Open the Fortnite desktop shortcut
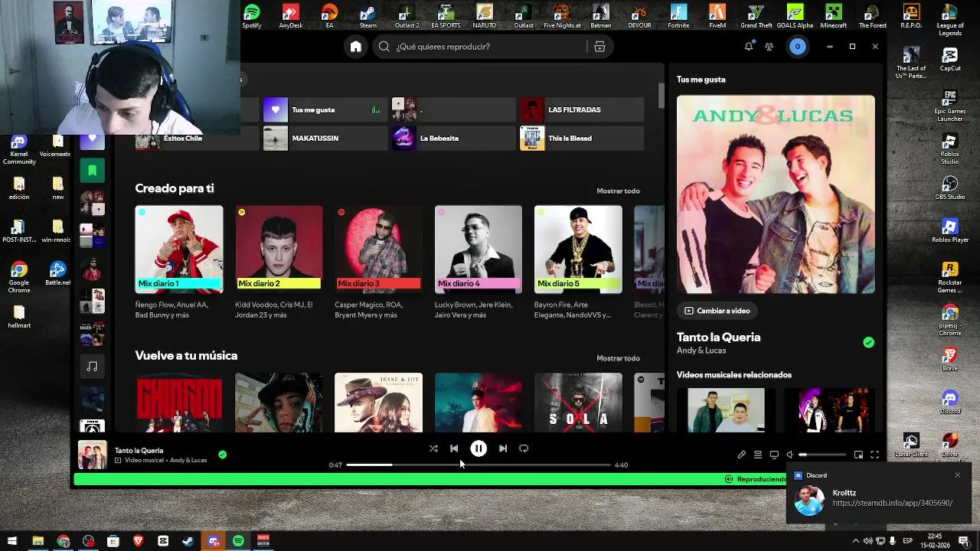This screenshot has height=551, width=980. [678, 16]
